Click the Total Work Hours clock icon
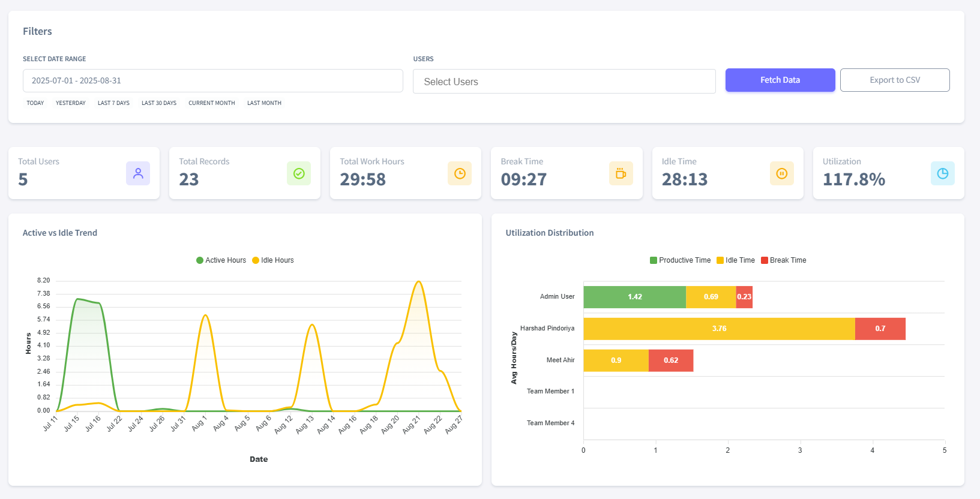The height and width of the screenshot is (499, 980). 460,173
